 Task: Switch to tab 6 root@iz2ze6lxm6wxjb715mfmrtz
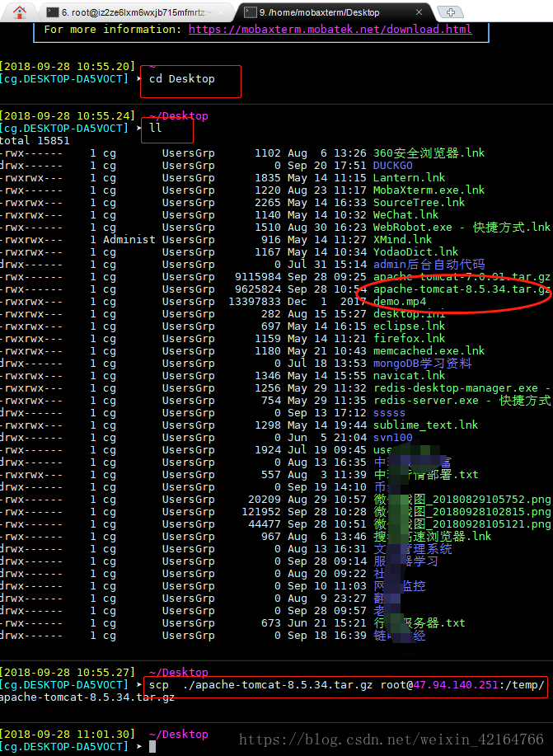click(x=137, y=12)
